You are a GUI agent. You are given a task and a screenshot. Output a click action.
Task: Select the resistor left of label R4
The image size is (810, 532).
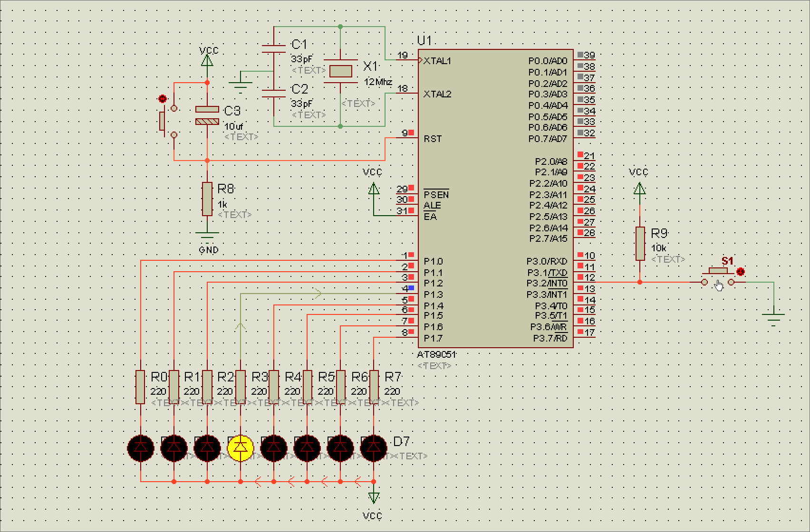click(x=274, y=387)
